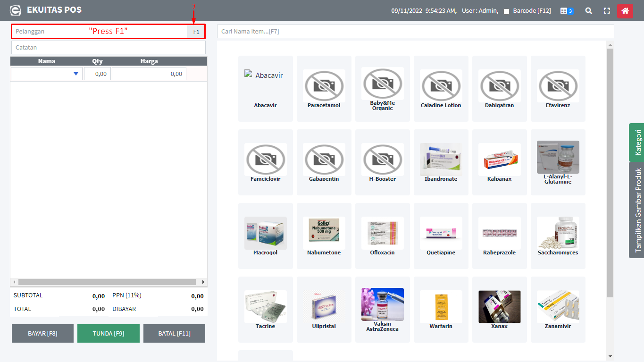Open the Nama item dropdown arrow
This screenshot has width=644, height=362.
76,74
